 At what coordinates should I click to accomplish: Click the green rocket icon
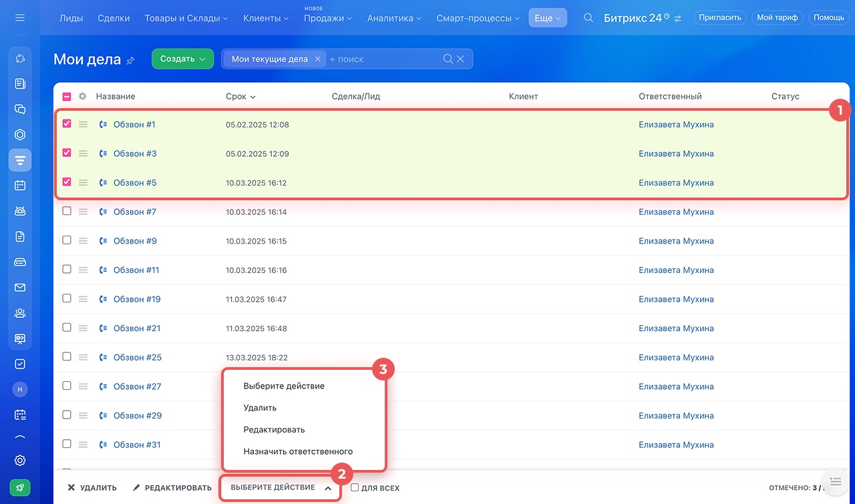pos(20,487)
